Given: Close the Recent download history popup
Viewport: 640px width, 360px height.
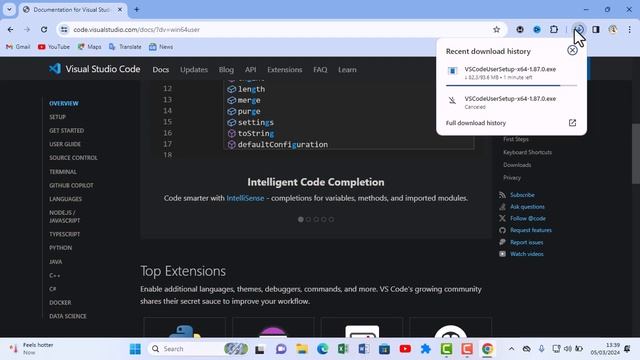Looking at the screenshot, I should point(572,50).
